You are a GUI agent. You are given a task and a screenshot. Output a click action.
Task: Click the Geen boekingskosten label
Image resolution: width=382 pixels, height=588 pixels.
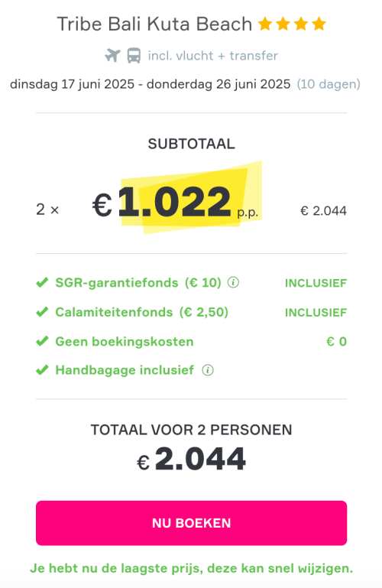point(125,342)
